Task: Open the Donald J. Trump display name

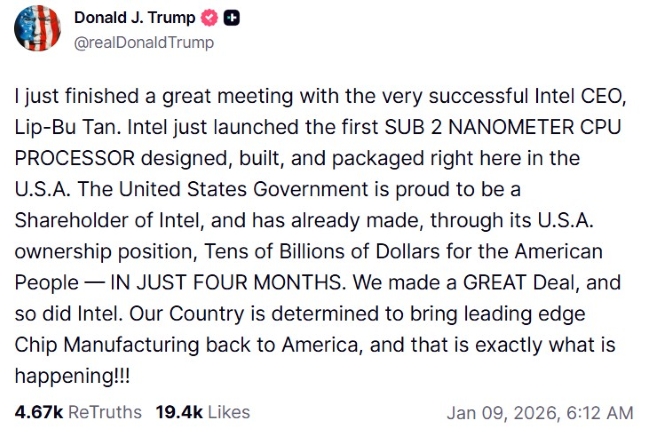Action: point(135,18)
